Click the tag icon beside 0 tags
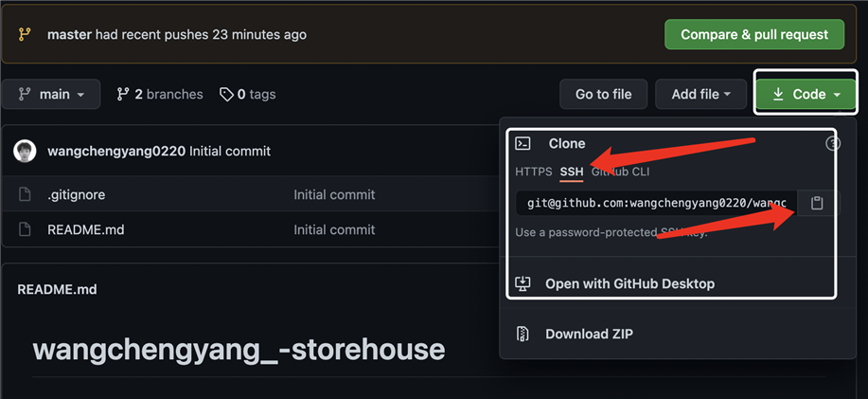The height and width of the screenshot is (399, 868). coord(226,95)
